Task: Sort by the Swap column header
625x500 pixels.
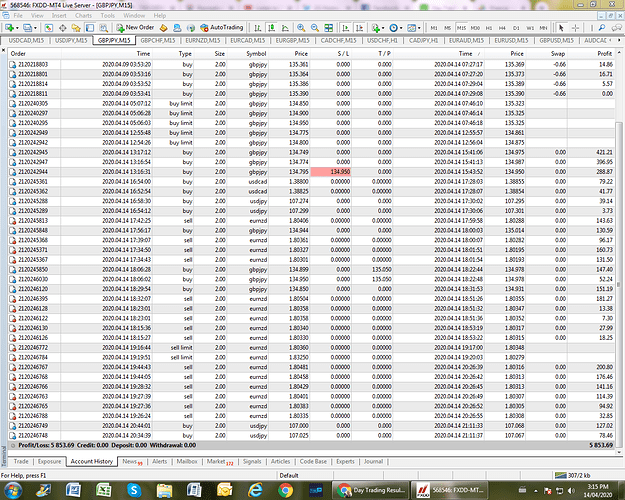Action: click(x=546, y=53)
